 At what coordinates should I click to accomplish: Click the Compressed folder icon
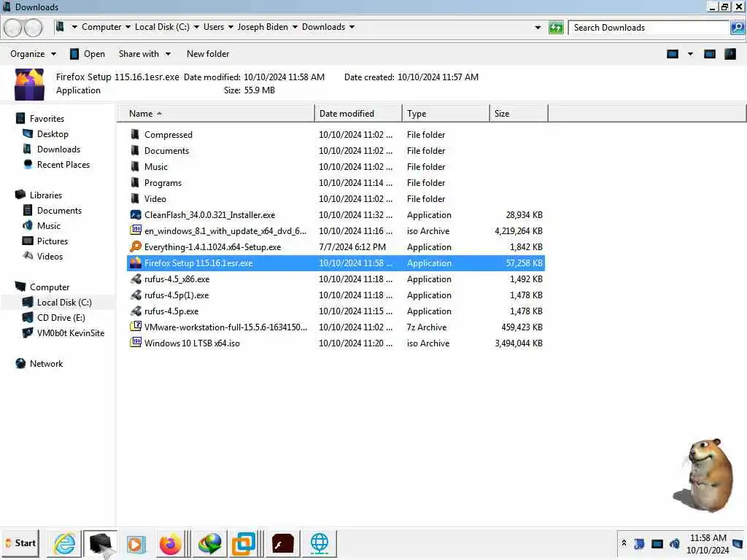point(135,134)
